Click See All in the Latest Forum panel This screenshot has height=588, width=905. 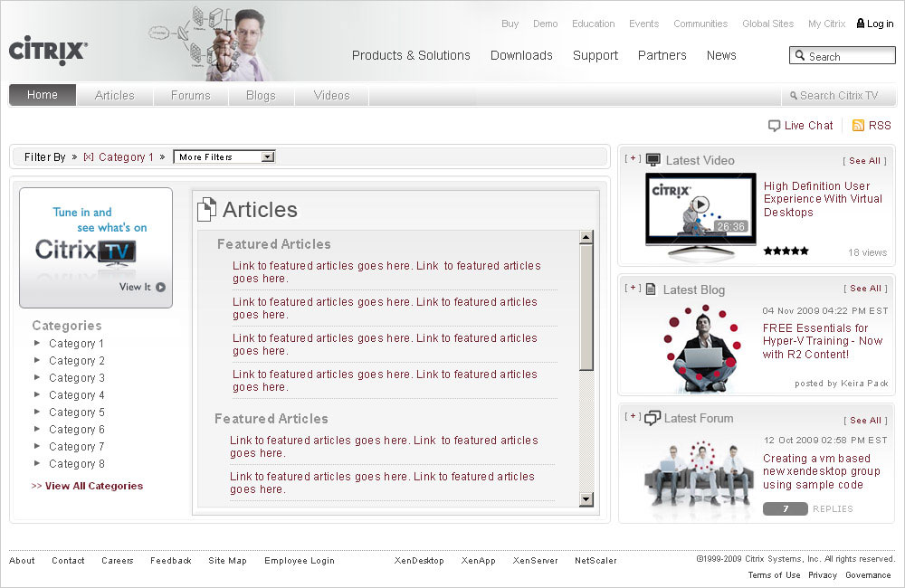pos(865,421)
